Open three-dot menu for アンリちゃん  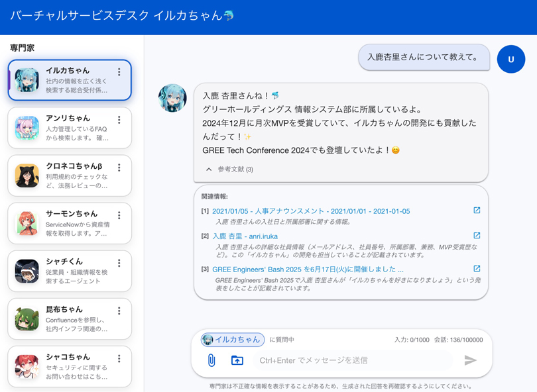pos(119,120)
